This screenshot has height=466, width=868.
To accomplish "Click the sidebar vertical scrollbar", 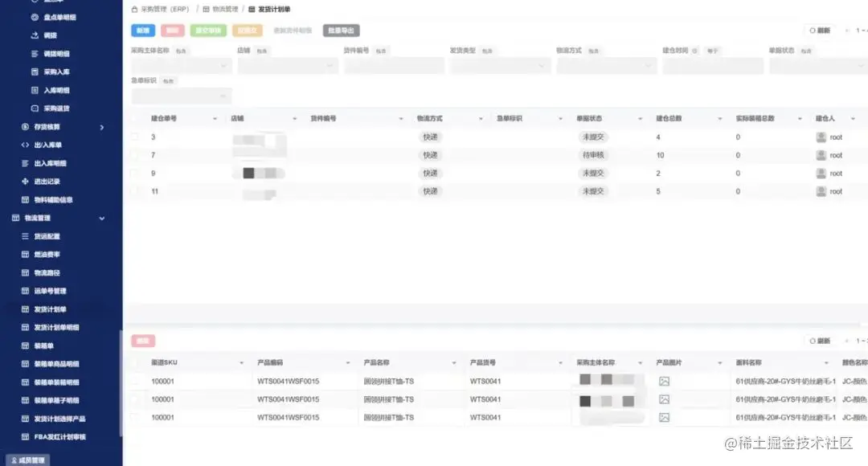I will coord(120,383).
